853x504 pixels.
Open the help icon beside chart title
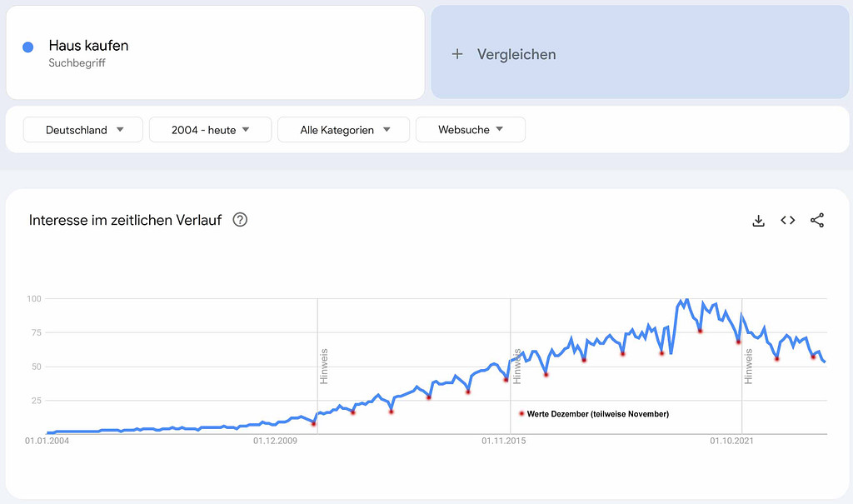pos(240,221)
